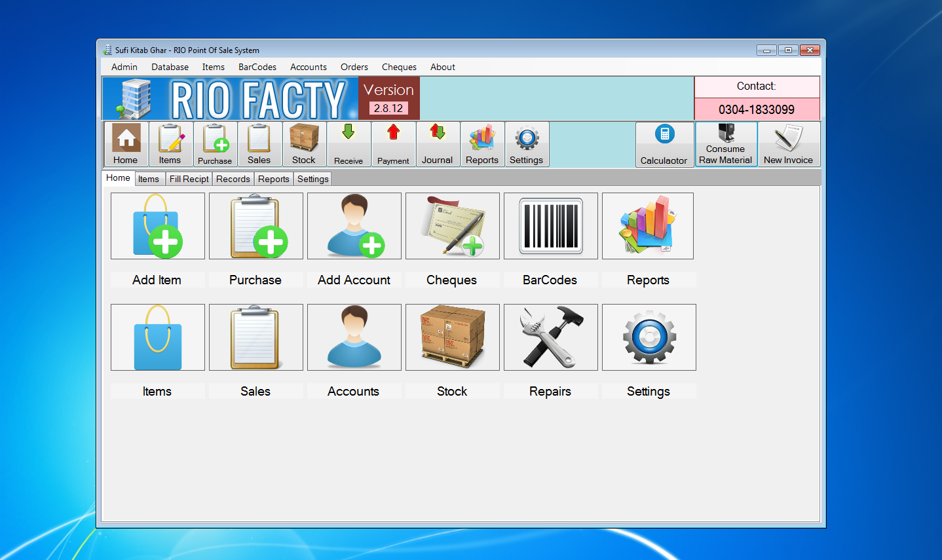Select the Purchase toolbar icon

(x=215, y=143)
